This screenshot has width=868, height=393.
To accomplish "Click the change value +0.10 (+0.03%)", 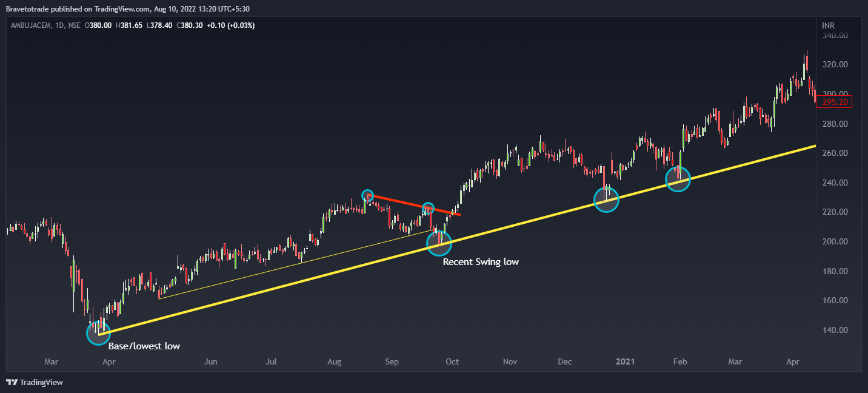I will 232,25.
